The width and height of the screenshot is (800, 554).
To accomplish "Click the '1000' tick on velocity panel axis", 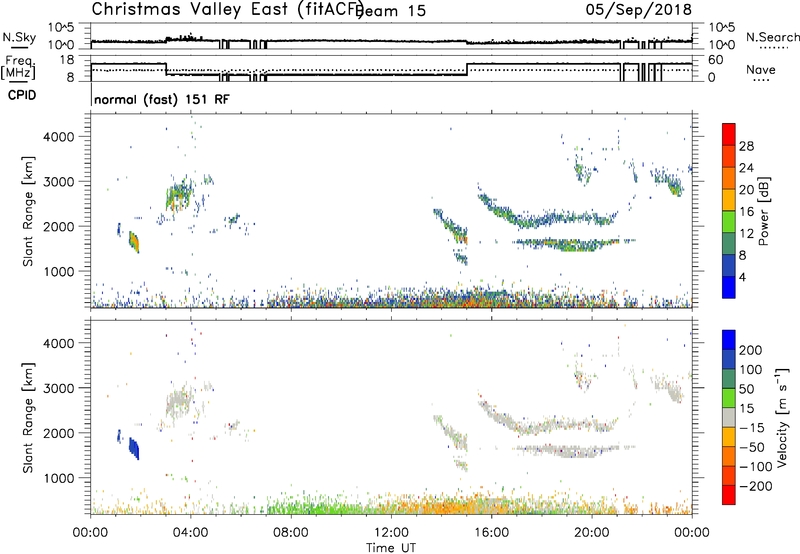I will tap(59, 478).
